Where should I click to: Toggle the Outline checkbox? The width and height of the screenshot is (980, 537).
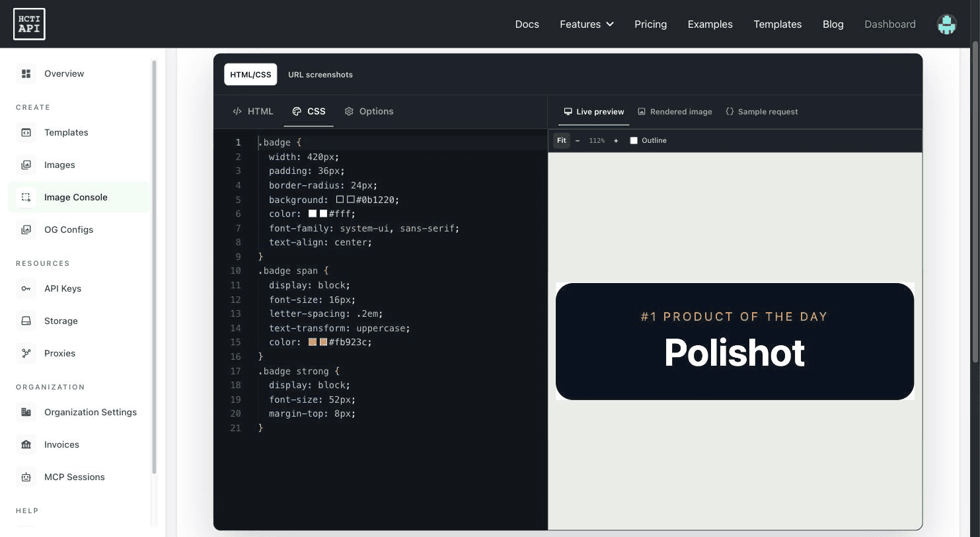[x=634, y=140]
